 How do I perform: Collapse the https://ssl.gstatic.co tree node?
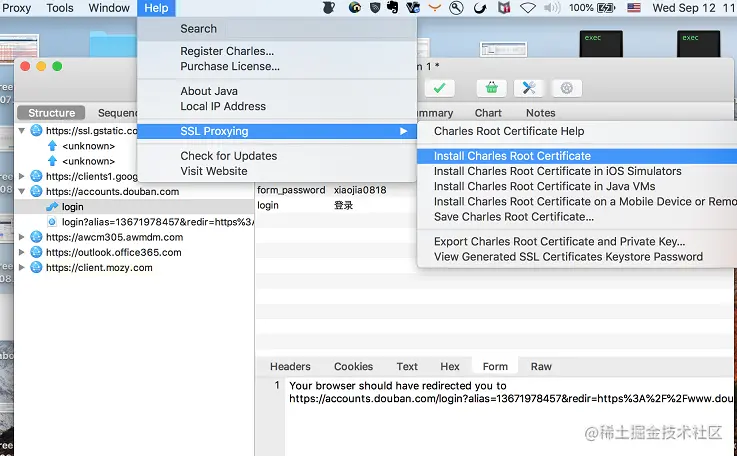click(x=22, y=131)
